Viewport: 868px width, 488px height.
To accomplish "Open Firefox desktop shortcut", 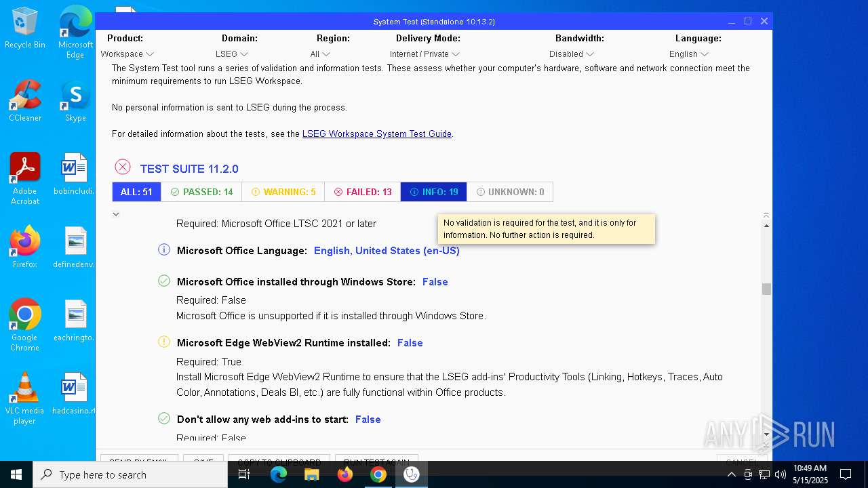I will click(25, 247).
